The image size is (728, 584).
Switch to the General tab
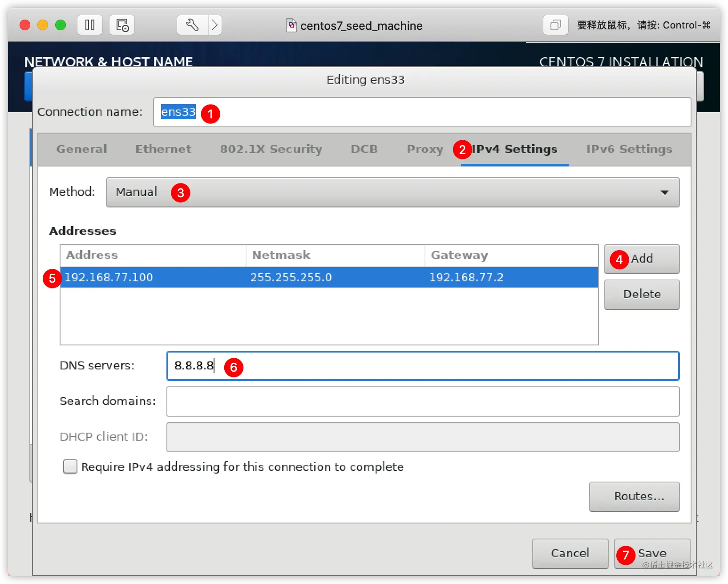coord(82,149)
